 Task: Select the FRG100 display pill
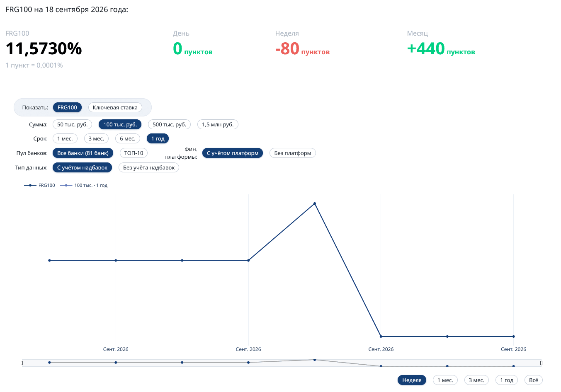click(x=67, y=107)
